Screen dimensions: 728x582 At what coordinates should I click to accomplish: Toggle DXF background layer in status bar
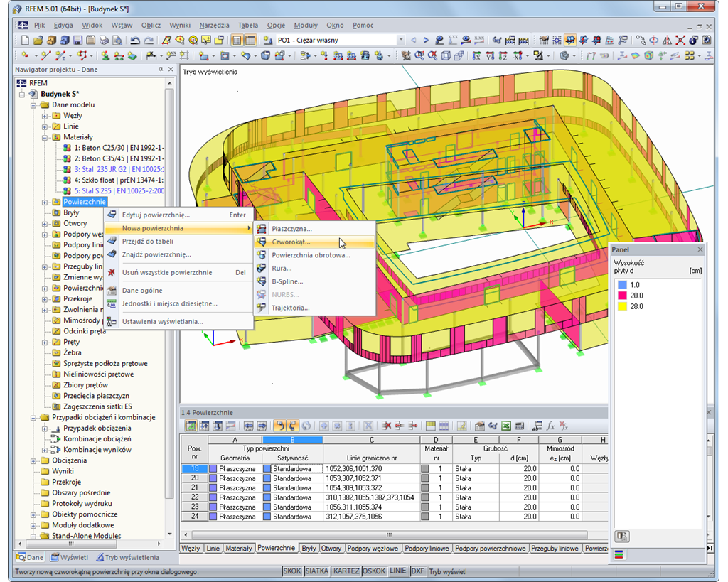[418, 571]
